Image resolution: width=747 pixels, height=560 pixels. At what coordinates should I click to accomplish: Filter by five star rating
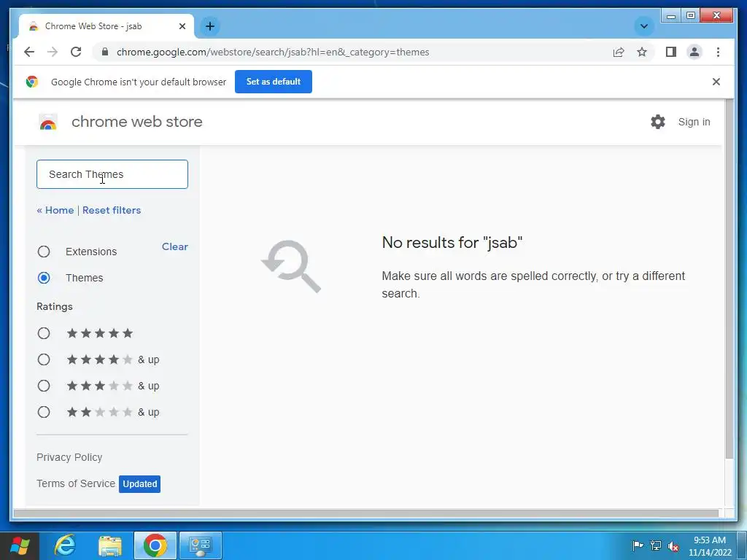[x=44, y=333]
